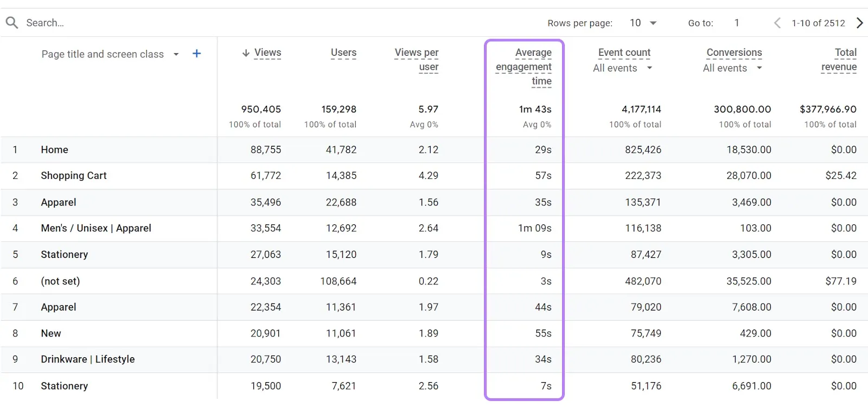Go to previous page of results
The image size is (868, 407).
(777, 23)
